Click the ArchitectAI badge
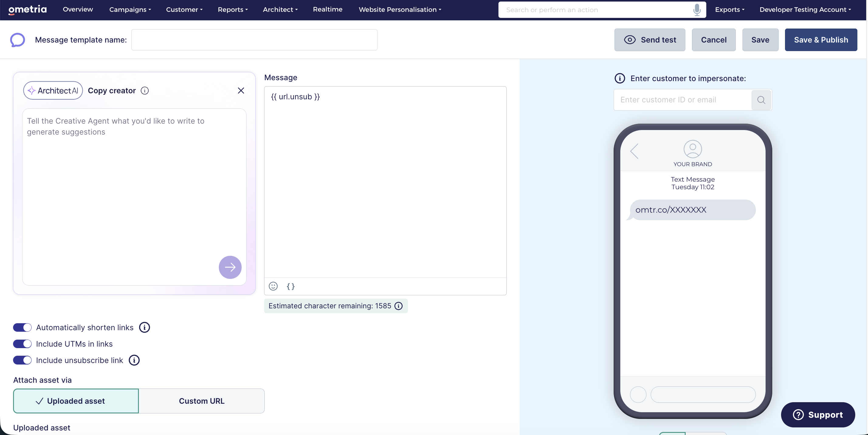This screenshot has height=435, width=868. pos(53,91)
